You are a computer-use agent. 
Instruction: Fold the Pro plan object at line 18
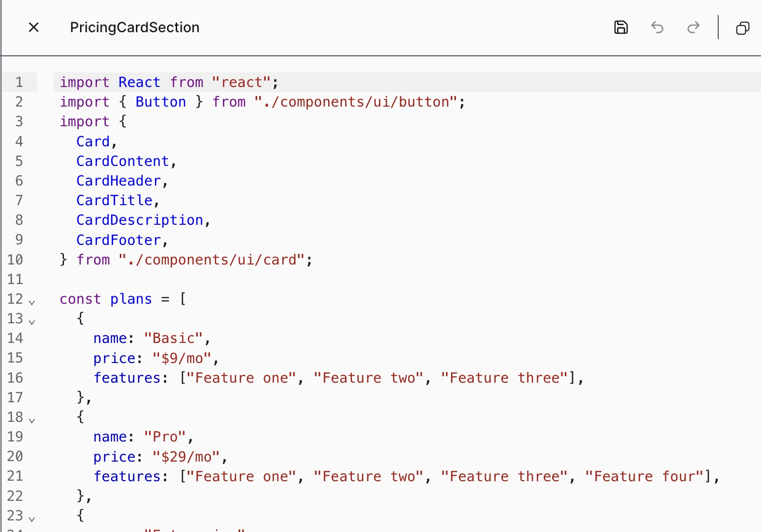click(x=32, y=420)
